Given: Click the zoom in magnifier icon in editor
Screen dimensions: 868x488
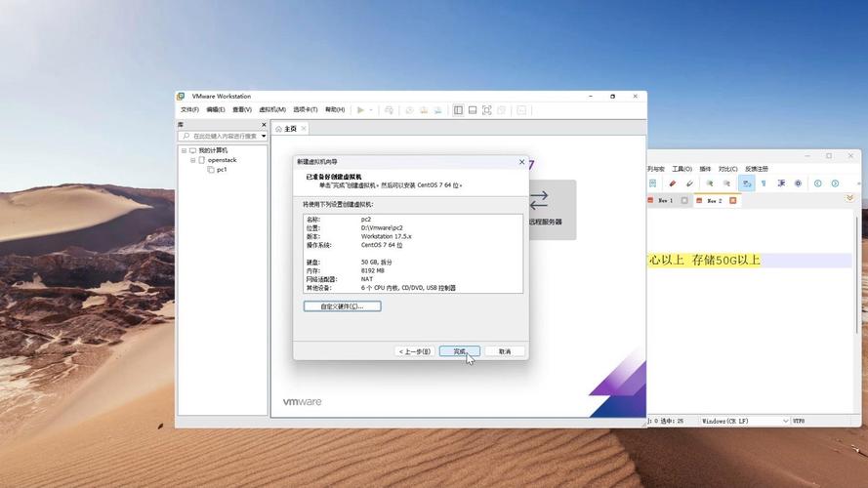Looking at the screenshot, I should (x=709, y=183).
